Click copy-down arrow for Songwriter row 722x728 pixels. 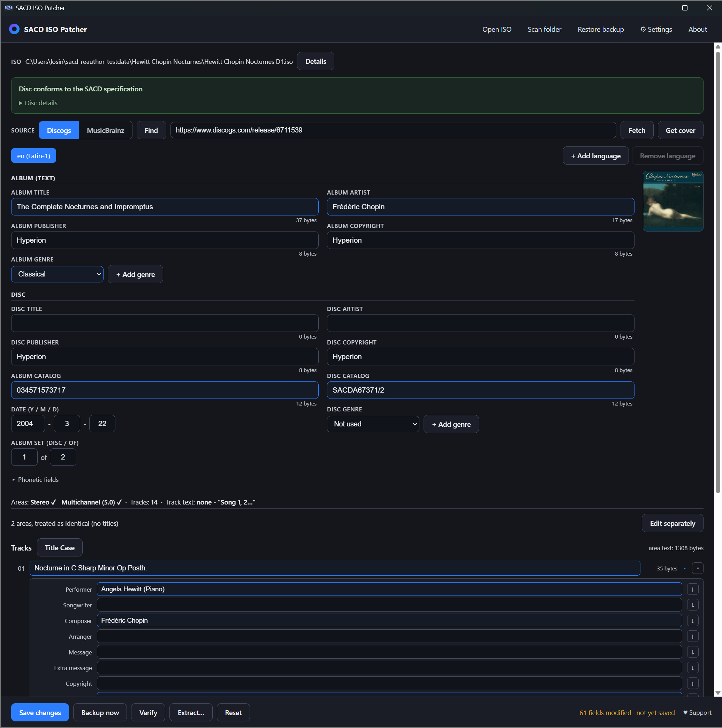[x=693, y=605]
